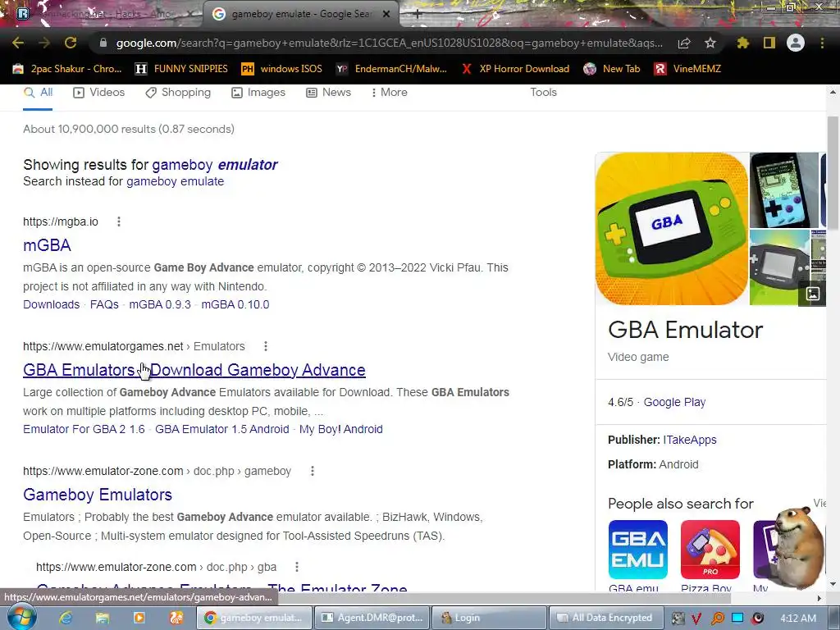Toggle the browser side panel icon
Image resolution: width=840 pixels, height=630 pixels.
[769, 43]
